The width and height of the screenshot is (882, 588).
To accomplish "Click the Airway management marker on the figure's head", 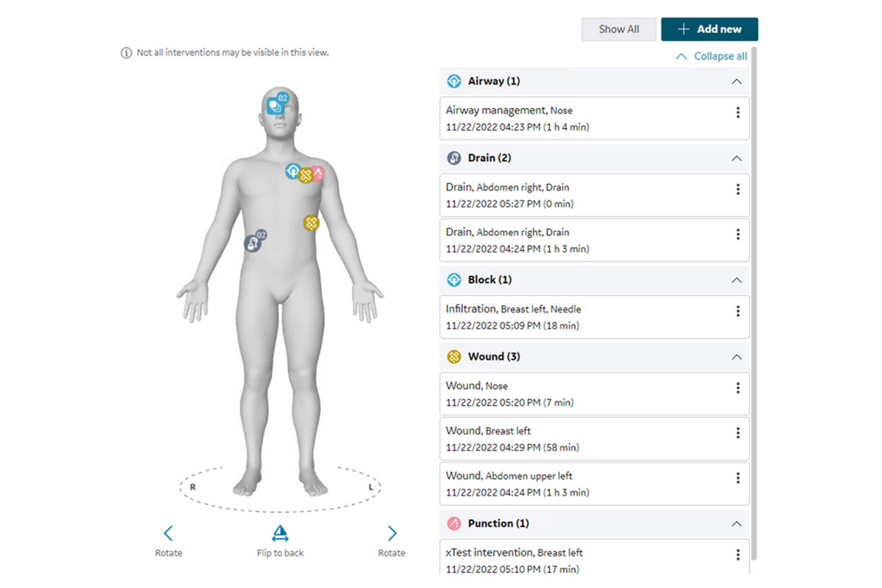I will 277,105.
